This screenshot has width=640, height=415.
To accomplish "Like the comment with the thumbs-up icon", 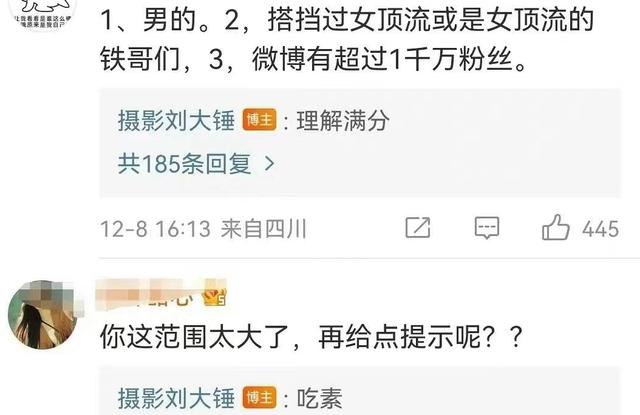I will tap(556, 227).
